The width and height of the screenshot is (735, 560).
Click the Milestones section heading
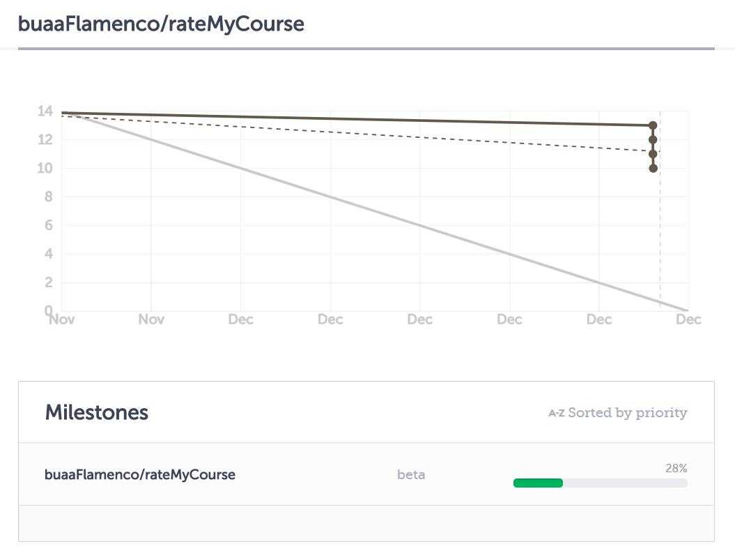coord(97,412)
